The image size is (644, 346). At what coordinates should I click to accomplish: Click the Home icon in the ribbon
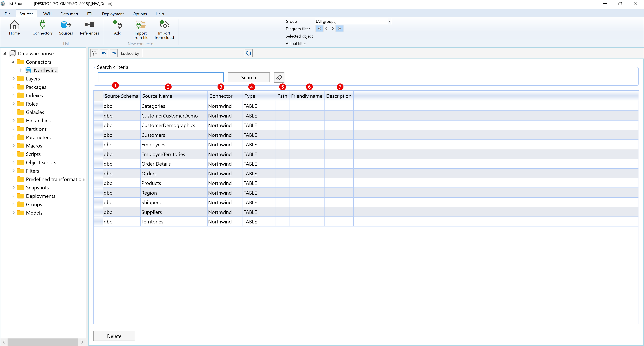click(14, 28)
